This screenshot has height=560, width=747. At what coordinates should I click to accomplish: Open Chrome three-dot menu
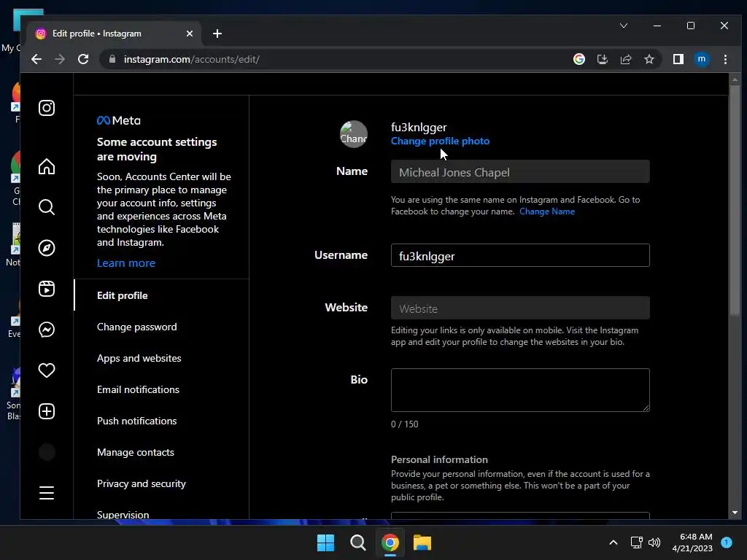point(725,59)
